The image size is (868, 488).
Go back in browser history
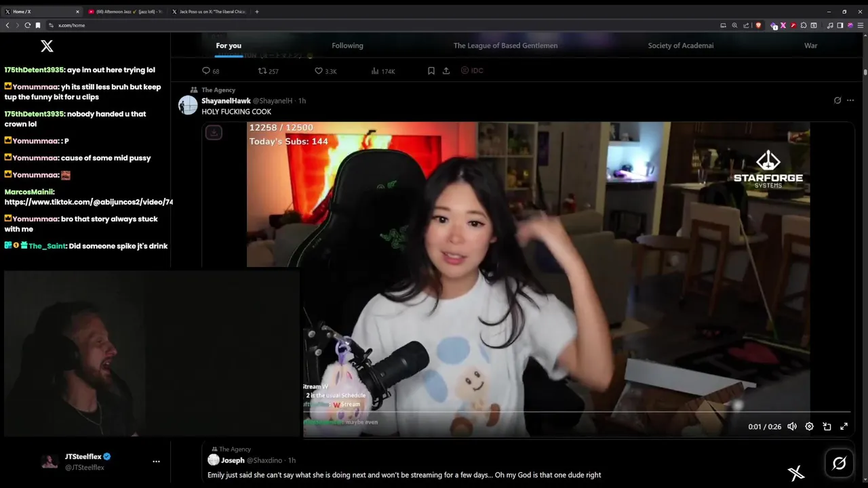pos(7,25)
